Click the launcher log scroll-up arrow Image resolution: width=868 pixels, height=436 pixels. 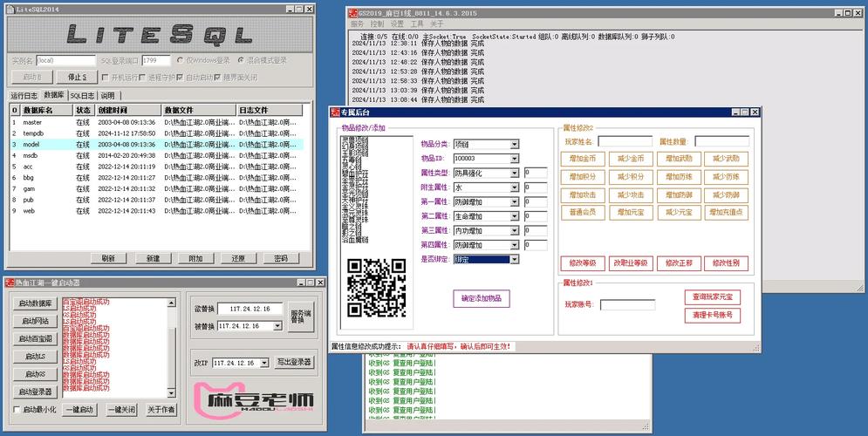[x=171, y=303]
